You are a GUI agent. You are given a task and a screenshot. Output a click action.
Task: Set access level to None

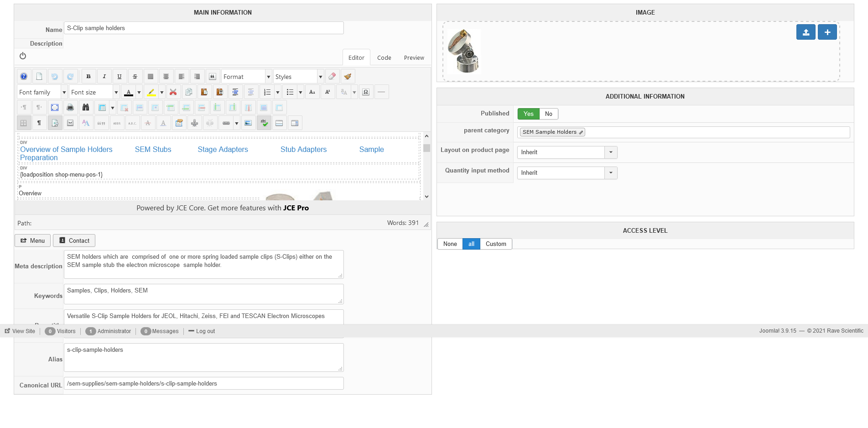tap(450, 244)
